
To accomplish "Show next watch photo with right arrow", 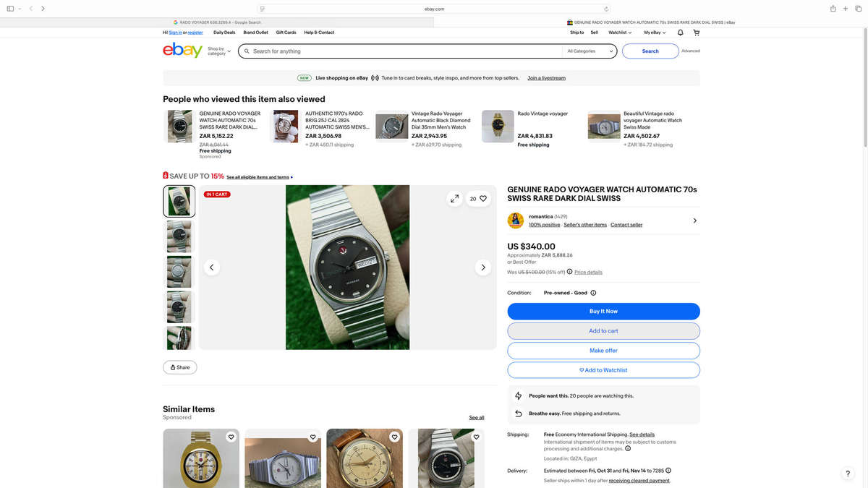I will pos(483,267).
